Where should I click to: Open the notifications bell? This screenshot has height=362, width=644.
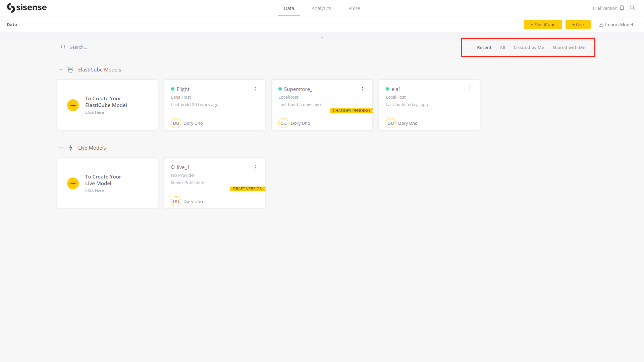(x=622, y=8)
